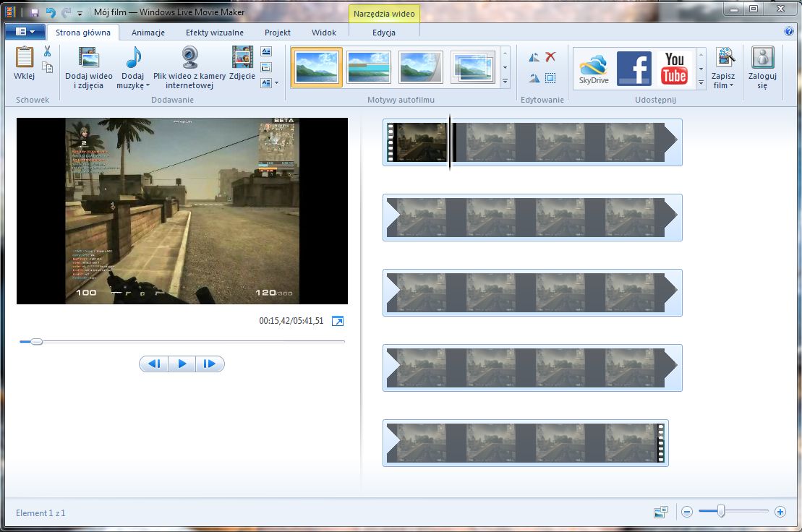Open the quick access toolbar customize arrow
Screen dimensions: 802x532
[x=80, y=13]
